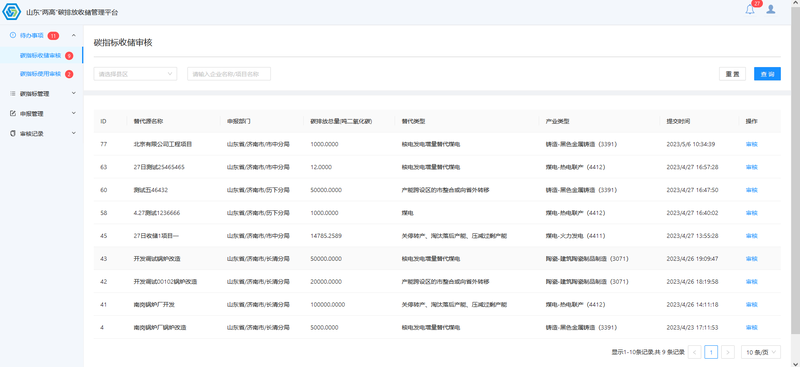Open the notification bell icon

click(x=749, y=10)
